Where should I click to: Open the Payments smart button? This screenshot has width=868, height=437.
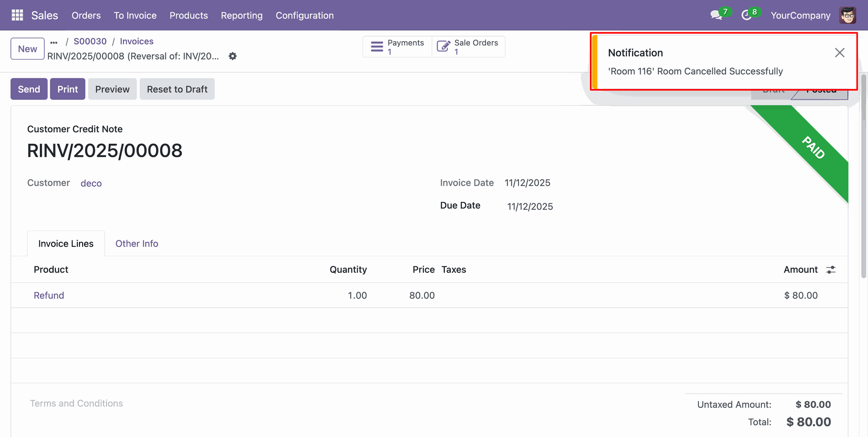click(397, 47)
